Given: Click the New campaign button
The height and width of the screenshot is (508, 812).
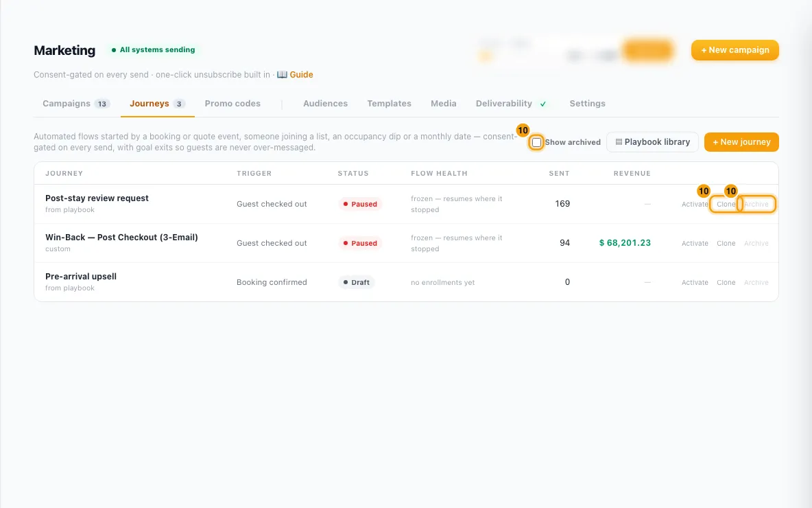Looking at the screenshot, I should coord(735,50).
